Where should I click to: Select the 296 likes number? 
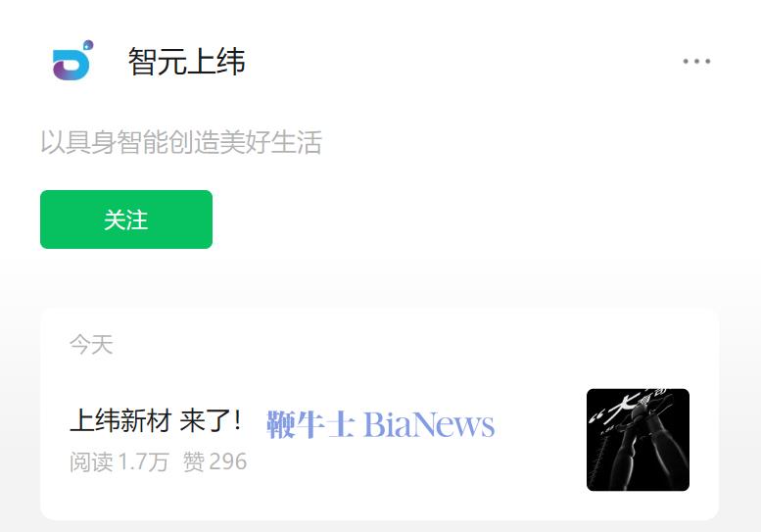228,461
